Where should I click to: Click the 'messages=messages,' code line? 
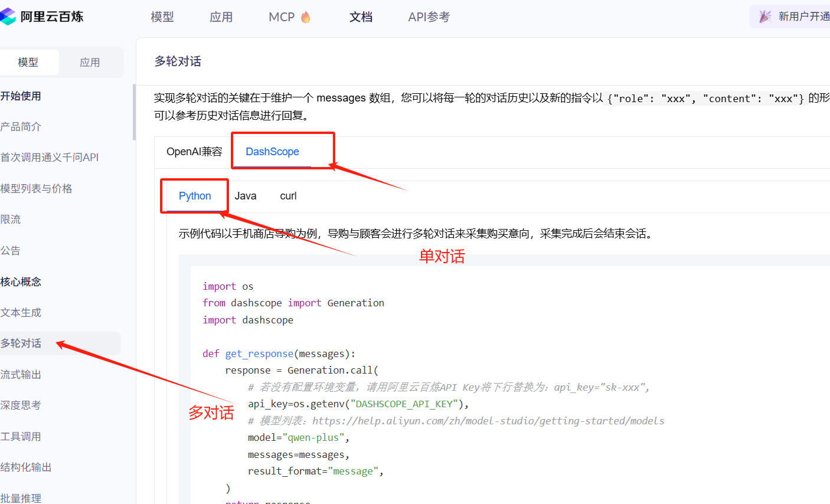coord(299,454)
